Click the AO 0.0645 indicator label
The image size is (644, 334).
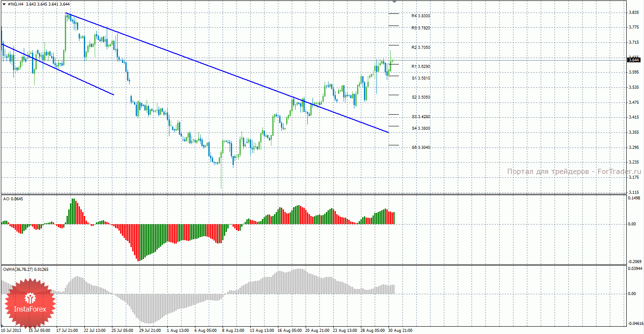pyautogui.click(x=13, y=199)
